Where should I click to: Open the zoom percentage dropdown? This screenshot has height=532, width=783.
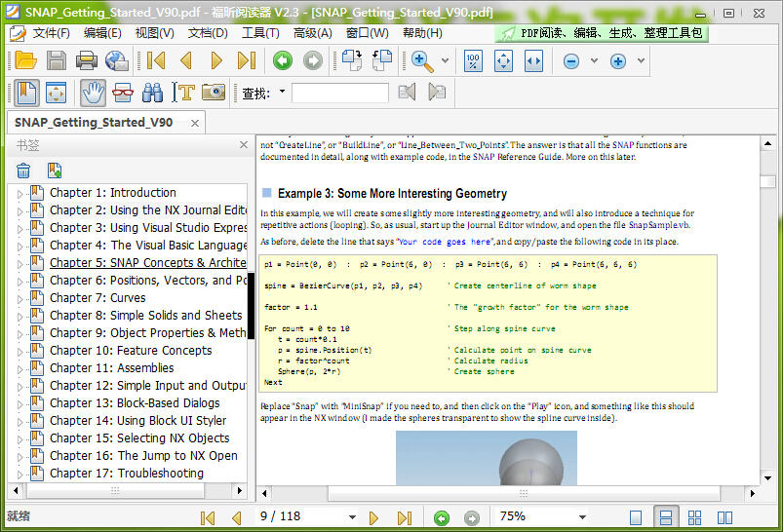582,517
